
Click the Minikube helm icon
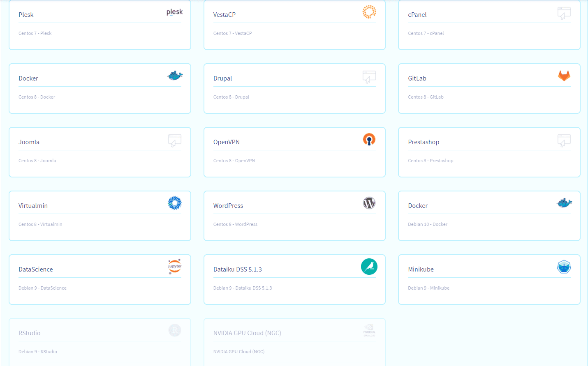pyautogui.click(x=564, y=267)
